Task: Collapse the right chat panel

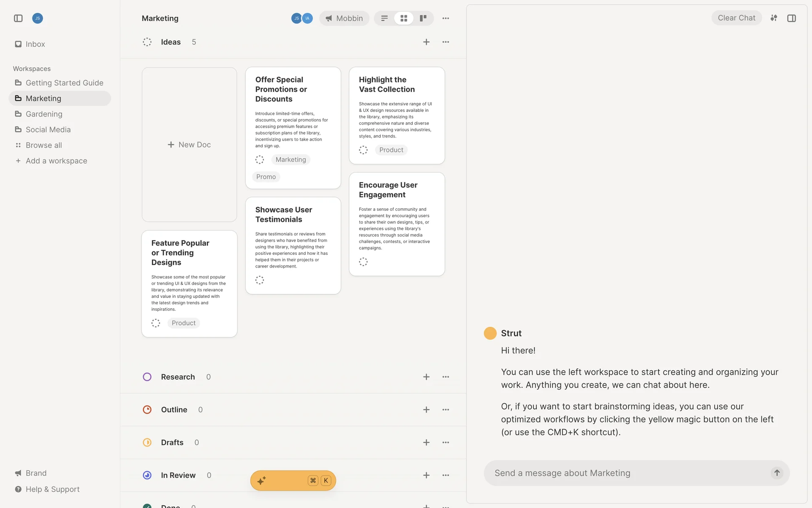Action: point(792,18)
